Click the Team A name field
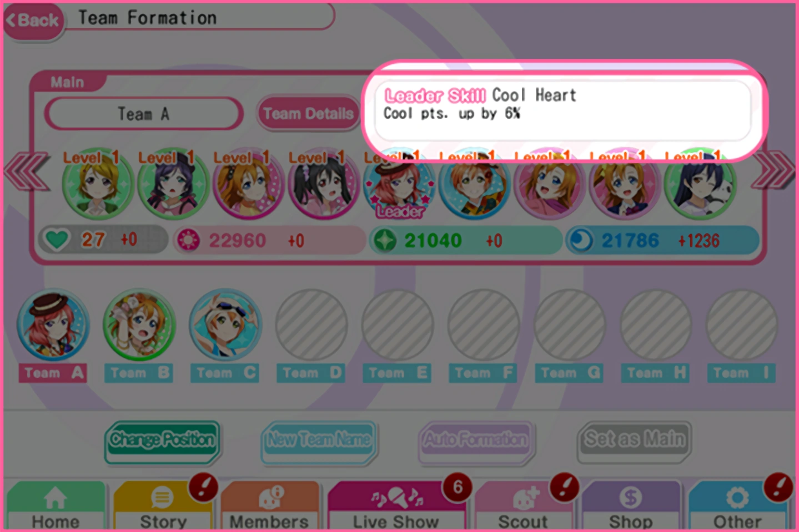The width and height of the screenshot is (799, 532). click(143, 114)
